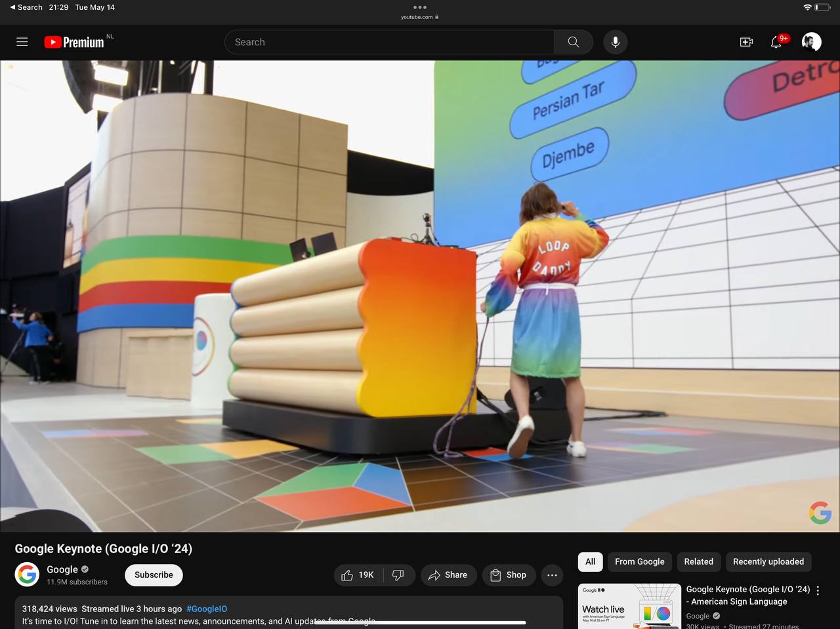840x629 pixels.
Task: Click the 11.9M subscribers text
Action: click(x=77, y=582)
